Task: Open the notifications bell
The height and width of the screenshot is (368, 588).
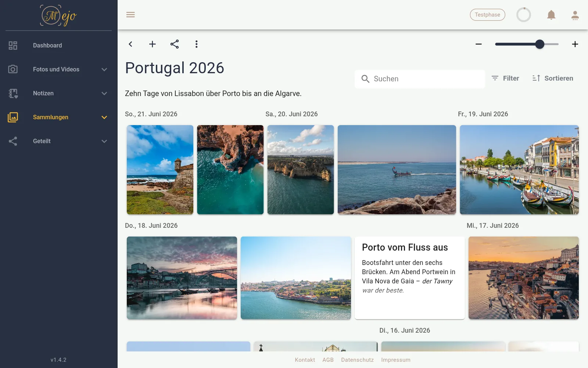Action: click(551, 15)
